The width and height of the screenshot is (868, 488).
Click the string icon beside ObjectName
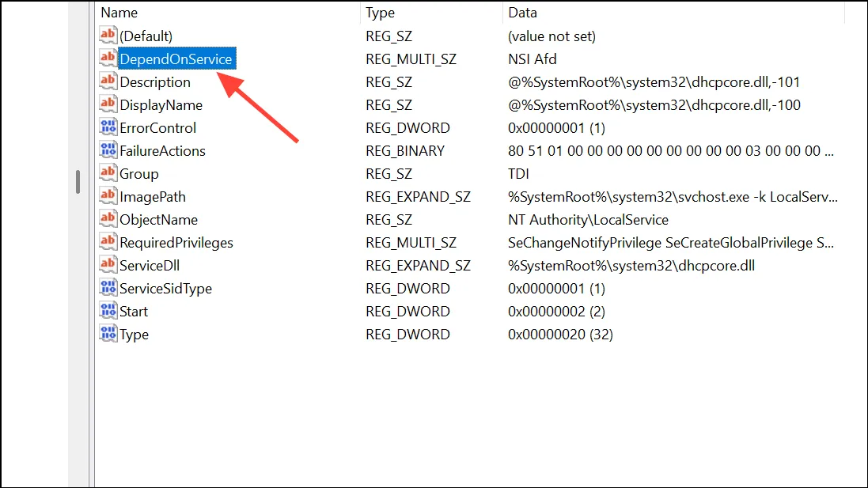coord(108,219)
